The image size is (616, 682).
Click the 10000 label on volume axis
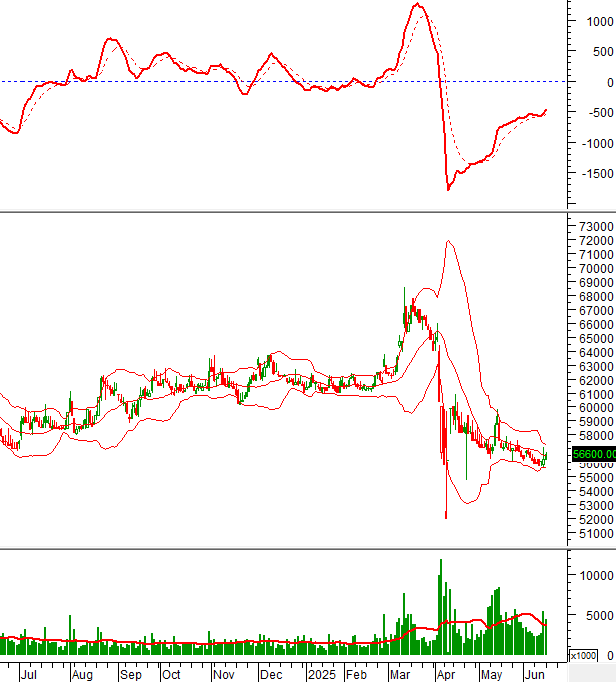[x=596, y=575]
